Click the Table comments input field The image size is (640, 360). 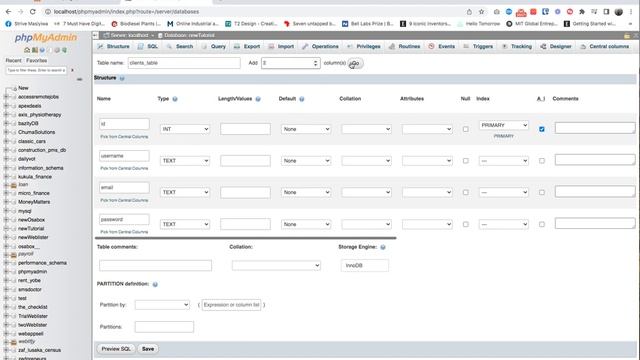tap(156, 265)
